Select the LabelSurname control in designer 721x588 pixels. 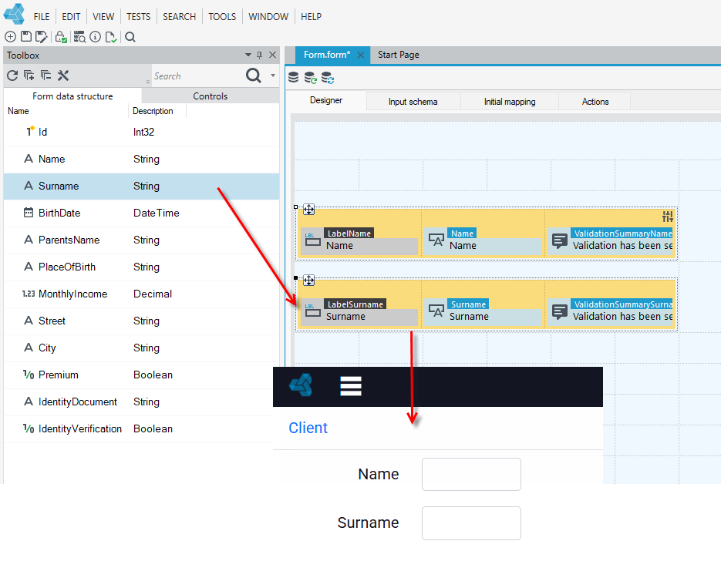(359, 311)
